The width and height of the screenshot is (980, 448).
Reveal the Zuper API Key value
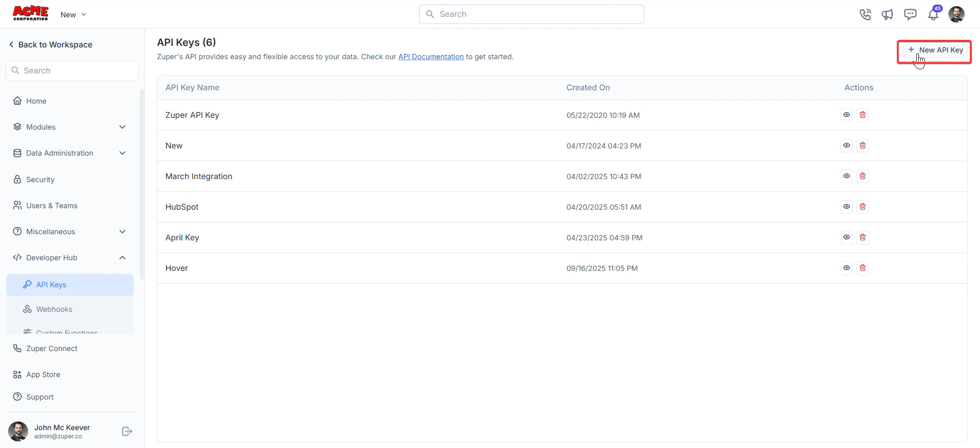(847, 115)
